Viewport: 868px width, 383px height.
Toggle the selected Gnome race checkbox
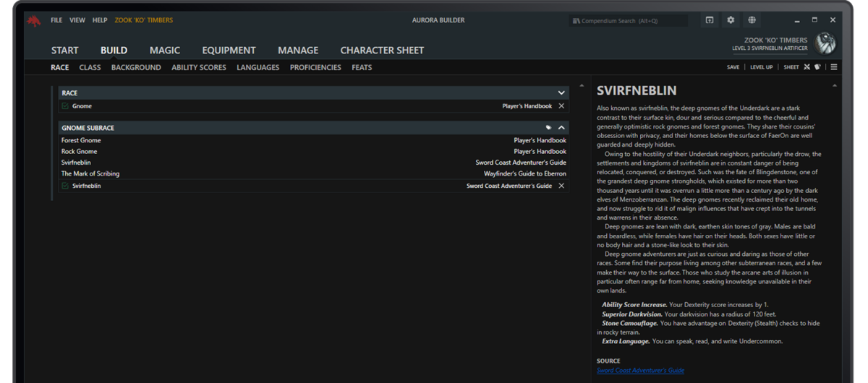click(65, 106)
